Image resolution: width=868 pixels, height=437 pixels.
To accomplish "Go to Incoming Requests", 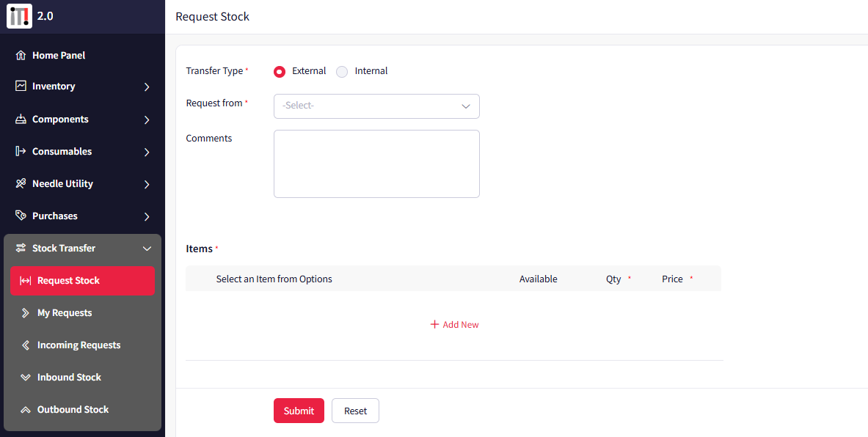I will (x=79, y=345).
